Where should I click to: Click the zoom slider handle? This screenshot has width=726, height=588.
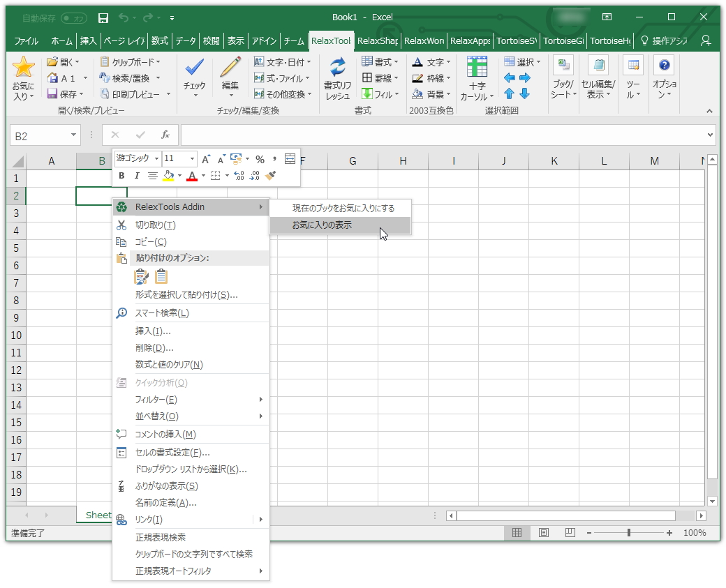coord(629,533)
